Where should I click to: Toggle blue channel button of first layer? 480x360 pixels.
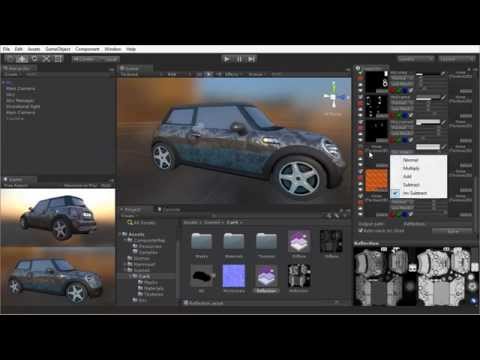point(405,90)
